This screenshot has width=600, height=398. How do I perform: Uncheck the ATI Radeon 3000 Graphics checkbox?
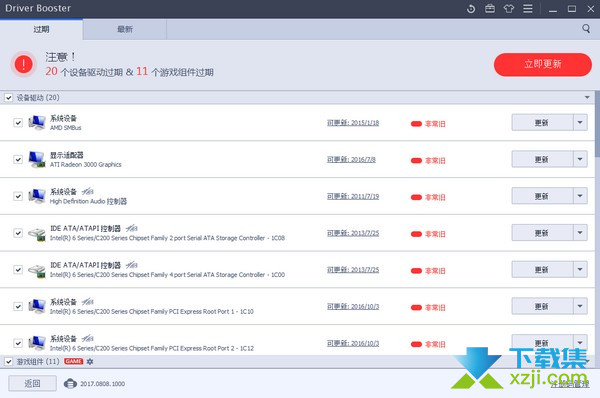[x=18, y=159]
